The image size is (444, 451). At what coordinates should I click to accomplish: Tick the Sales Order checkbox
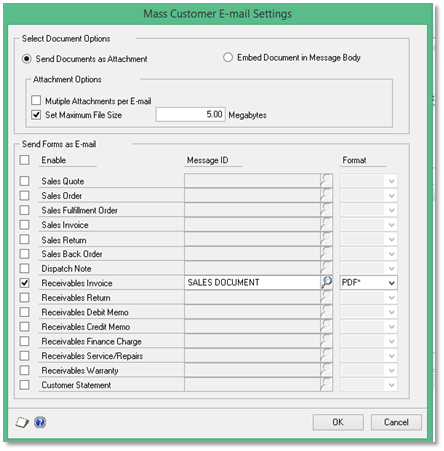coord(24,195)
